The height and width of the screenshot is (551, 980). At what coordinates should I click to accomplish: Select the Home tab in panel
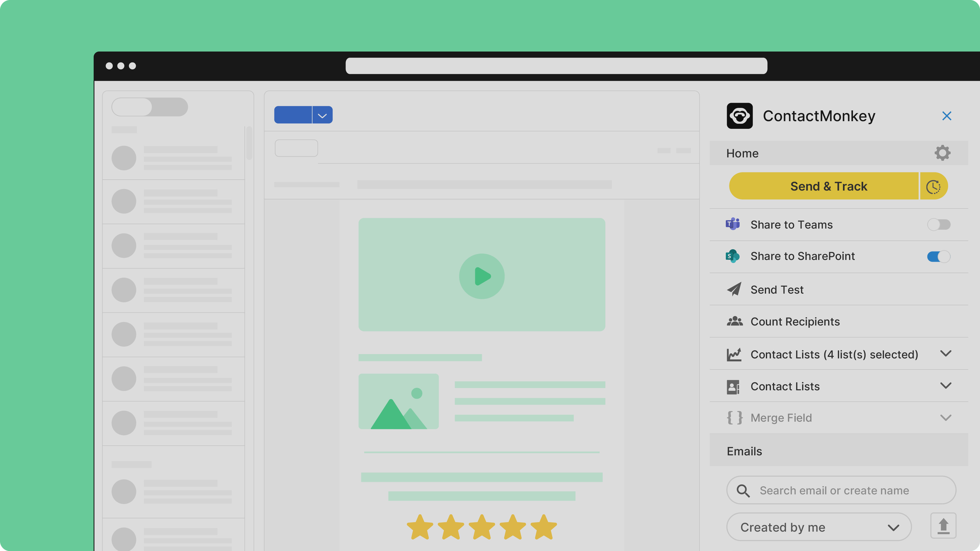pyautogui.click(x=742, y=153)
